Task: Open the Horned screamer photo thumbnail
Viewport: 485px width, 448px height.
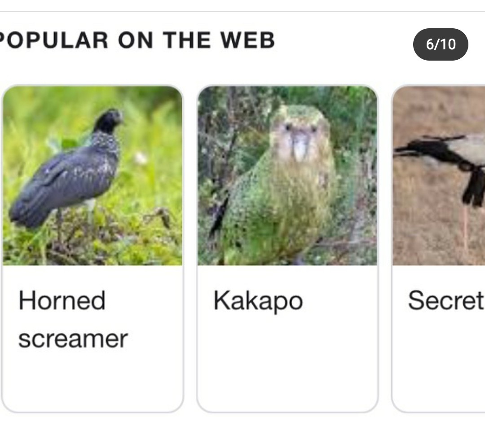Action: click(x=93, y=176)
